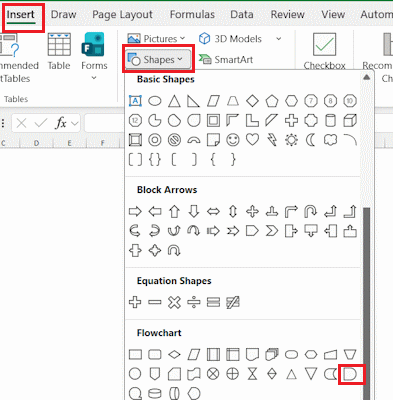Insert SmartArt graphic
The height and width of the screenshot is (400, 393).
tap(226, 60)
